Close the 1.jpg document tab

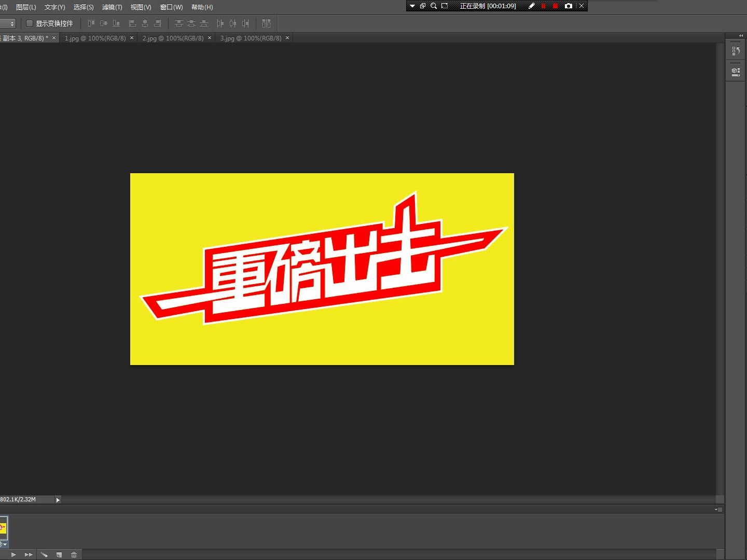click(x=132, y=38)
